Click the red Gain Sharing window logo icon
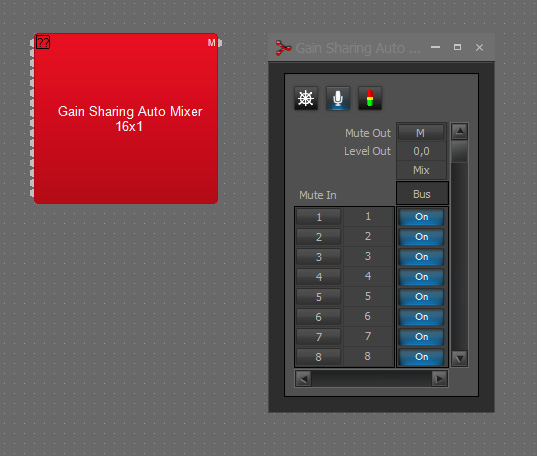Screen dimensions: 537x456 [283, 48]
